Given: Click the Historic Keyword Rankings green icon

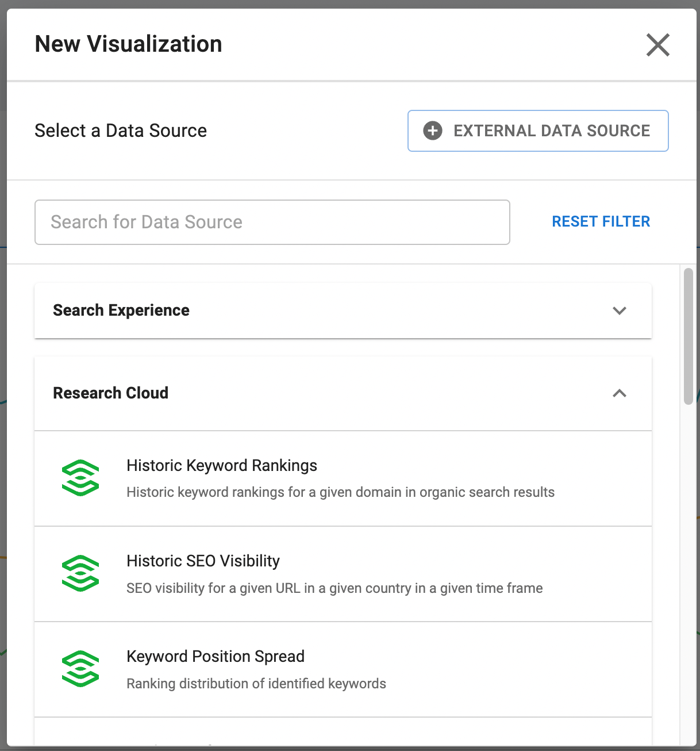Looking at the screenshot, I should pos(80,478).
